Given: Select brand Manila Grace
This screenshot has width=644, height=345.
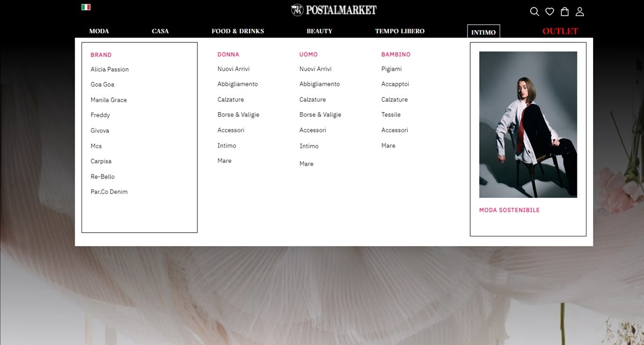Looking at the screenshot, I should [x=109, y=100].
